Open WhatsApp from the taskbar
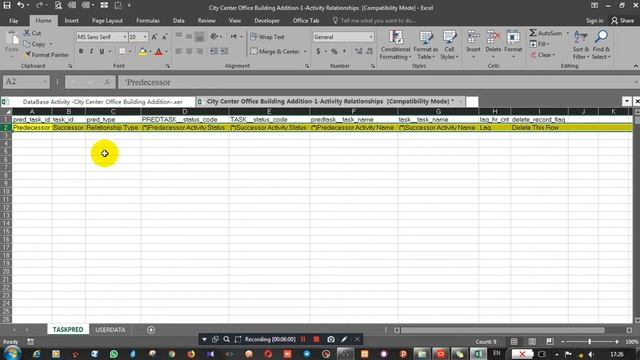The image size is (640, 360). pyautogui.click(x=114, y=354)
